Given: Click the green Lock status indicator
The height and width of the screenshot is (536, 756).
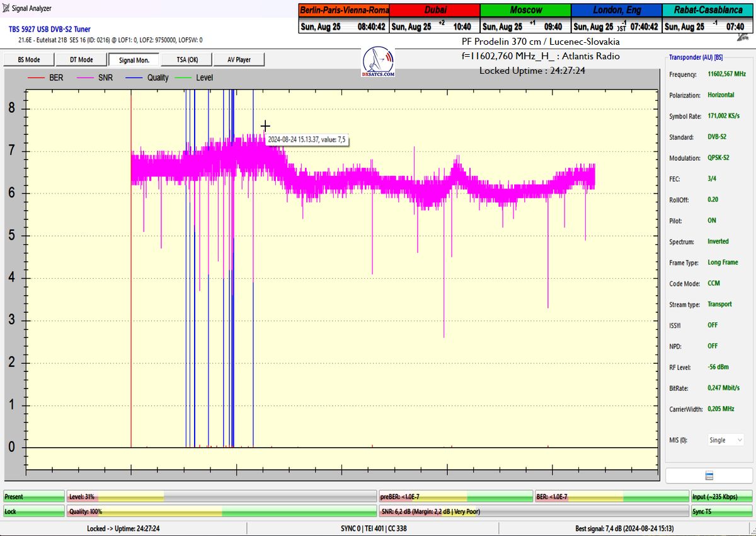Looking at the screenshot, I should (x=34, y=511).
